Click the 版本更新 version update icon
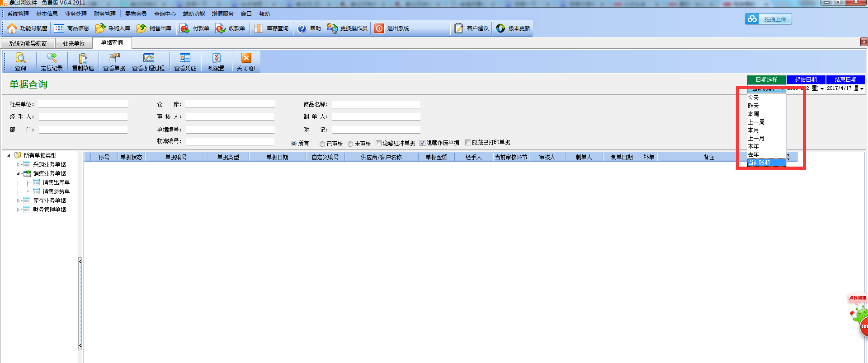 500,28
